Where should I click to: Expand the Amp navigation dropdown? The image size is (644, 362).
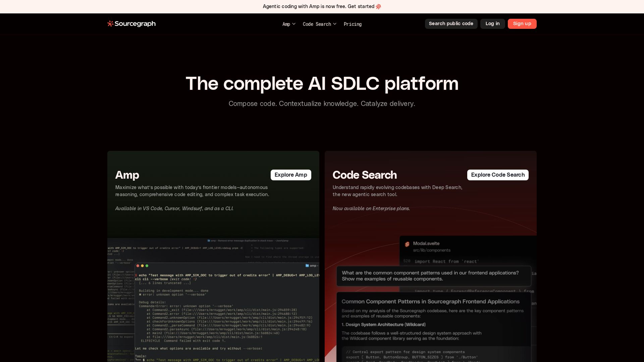tap(289, 24)
